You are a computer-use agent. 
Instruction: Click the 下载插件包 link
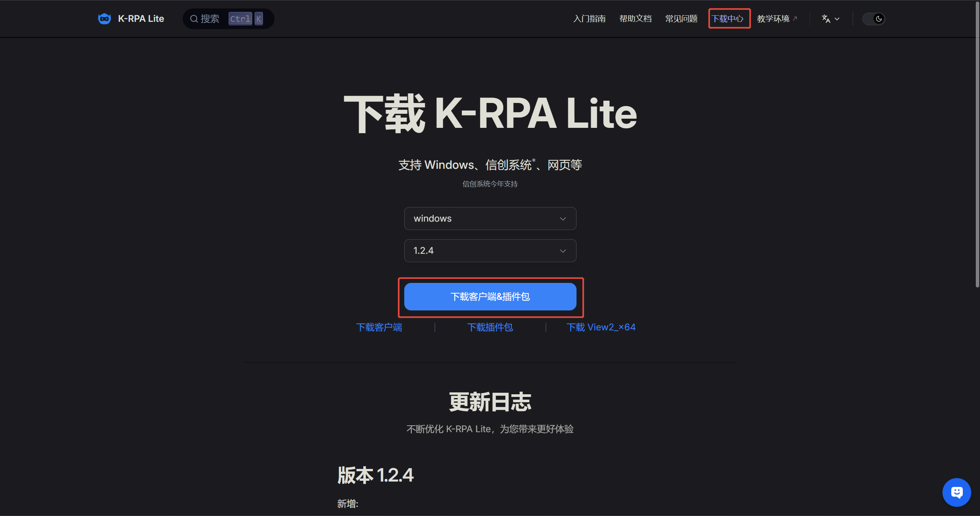(x=490, y=327)
